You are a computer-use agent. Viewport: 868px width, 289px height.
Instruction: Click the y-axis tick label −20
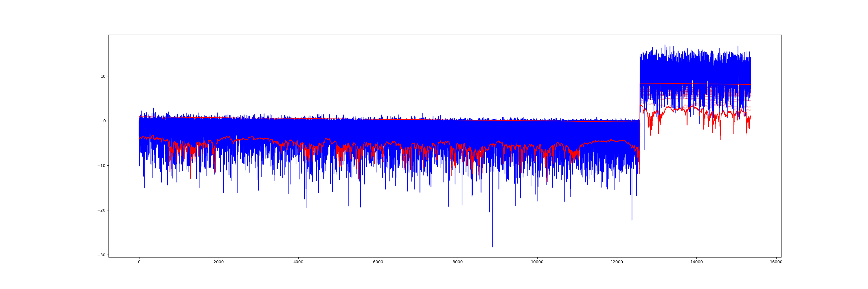point(102,210)
